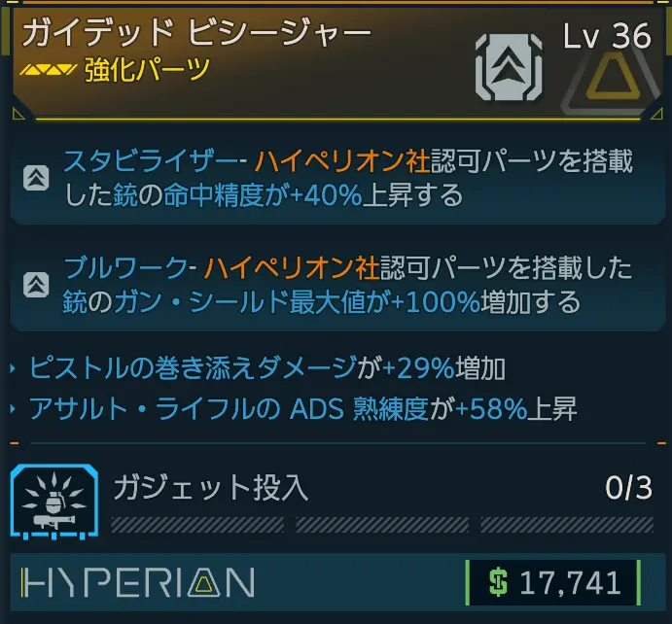Click the ブルワーク perk chevron icon
Image resolution: width=672 pixels, height=624 pixels.
[x=36, y=285]
